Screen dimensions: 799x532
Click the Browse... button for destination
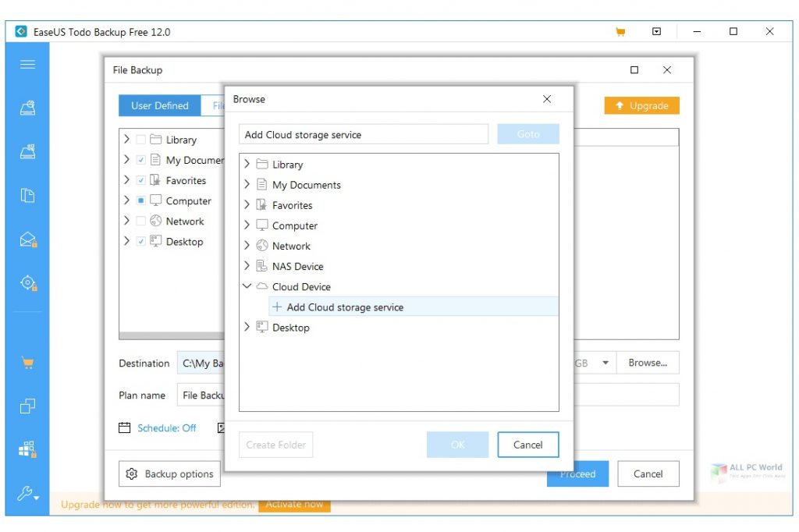point(648,363)
